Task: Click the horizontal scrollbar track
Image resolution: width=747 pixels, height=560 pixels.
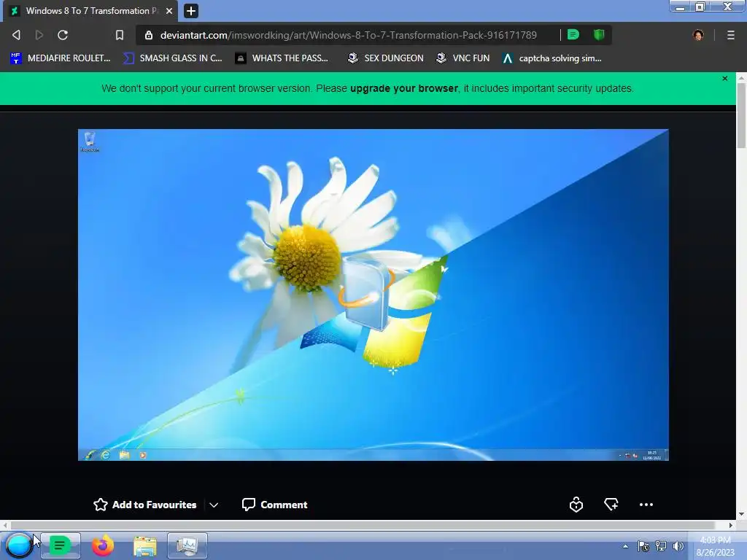Action: tap(362, 525)
